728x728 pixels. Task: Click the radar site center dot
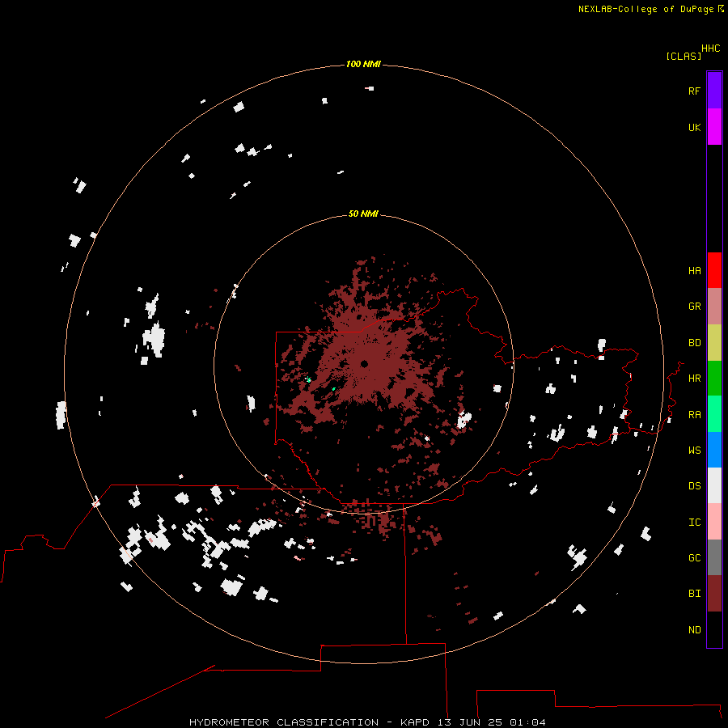click(364, 364)
